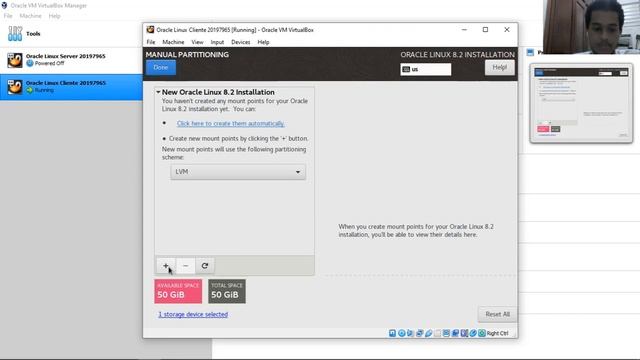The width and height of the screenshot is (640, 360).
Task: Click the 'Right Ctrl' host key text
Action: pos(498,333)
